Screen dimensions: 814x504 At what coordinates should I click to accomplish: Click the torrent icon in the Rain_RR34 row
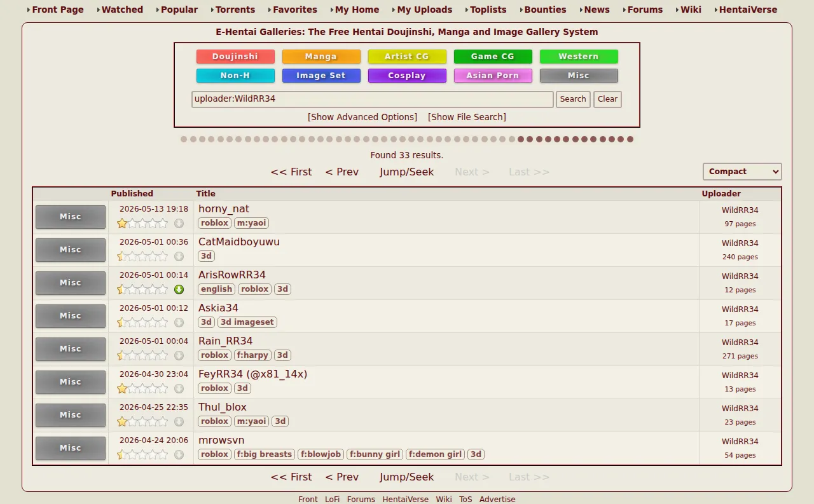pyautogui.click(x=179, y=355)
